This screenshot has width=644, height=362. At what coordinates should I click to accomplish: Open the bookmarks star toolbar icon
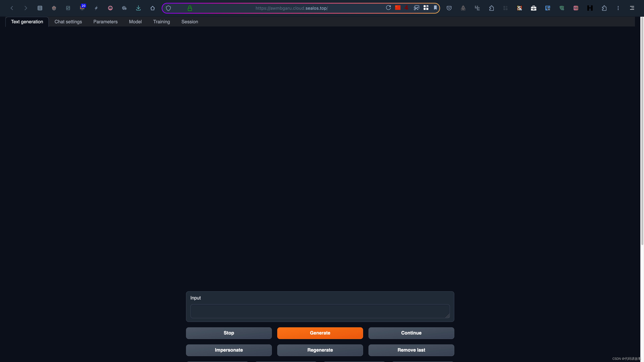[x=40, y=8]
